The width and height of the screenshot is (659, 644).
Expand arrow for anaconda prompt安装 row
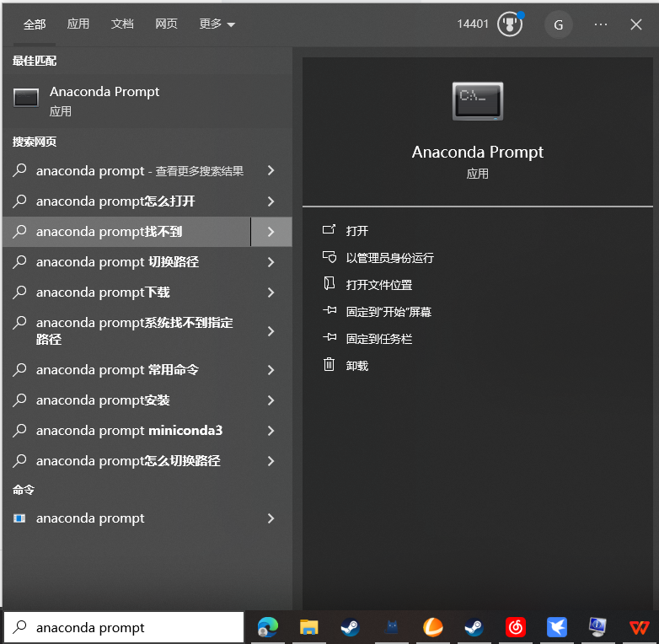tap(271, 400)
